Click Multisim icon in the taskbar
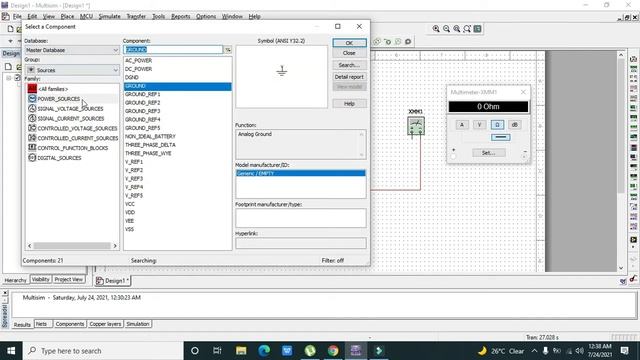Image resolution: width=640 pixels, height=360 pixels. coord(356,351)
